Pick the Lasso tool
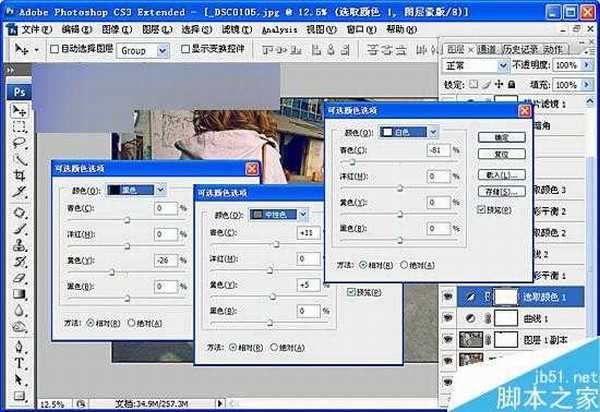Image resolution: width=600 pixels, height=412 pixels. [x=19, y=143]
